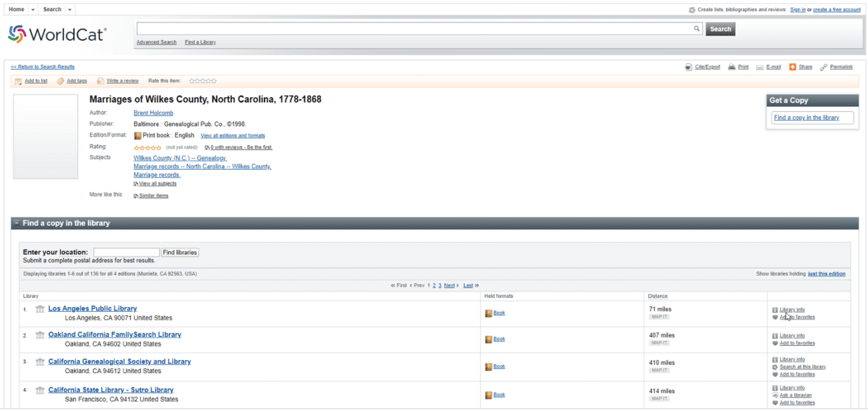Click the magnifier icon inside the search box

pos(697,29)
